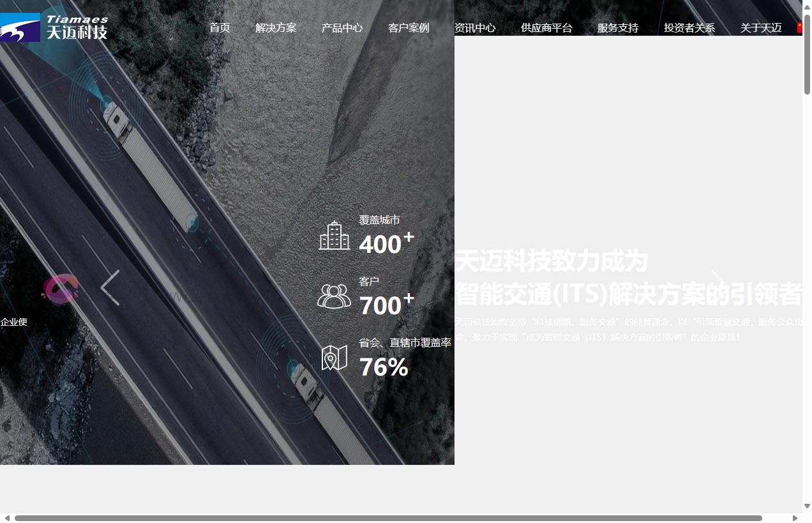Select 首页 in the navigation bar
812x523 pixels.
pos(220,27)
